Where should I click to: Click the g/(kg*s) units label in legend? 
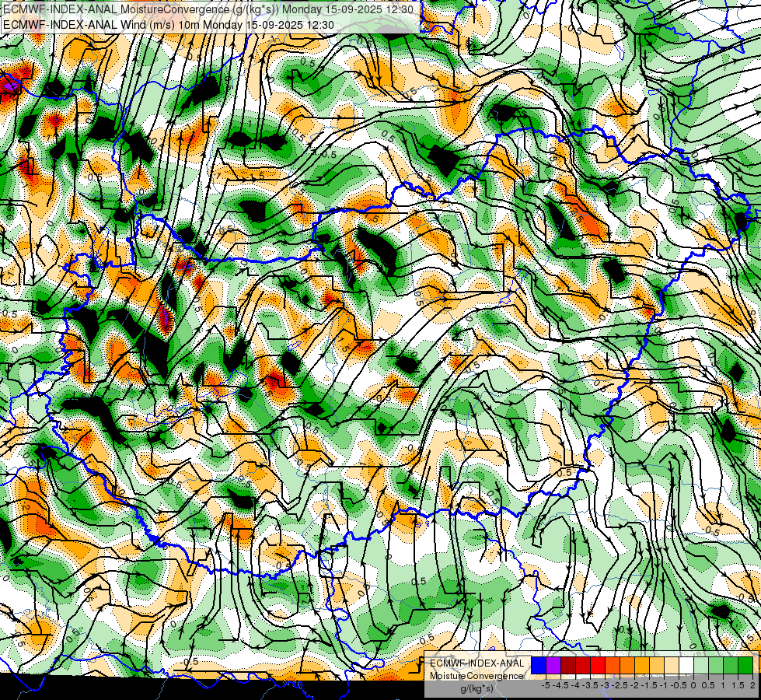pos(476,688)
